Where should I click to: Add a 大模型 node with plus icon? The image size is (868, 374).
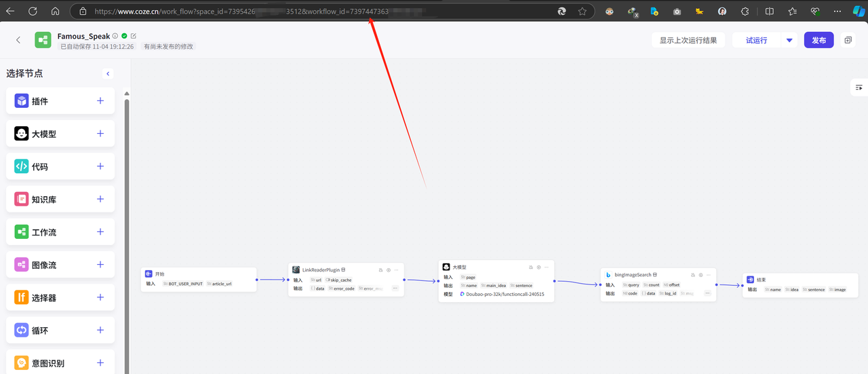(100, 134)
